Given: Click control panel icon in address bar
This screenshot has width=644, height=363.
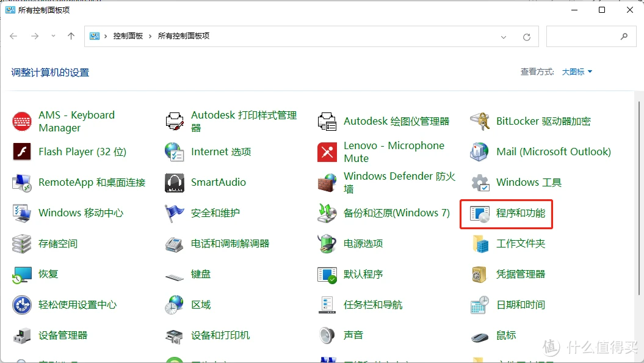Looking at the screenshot, I should 95,36.
